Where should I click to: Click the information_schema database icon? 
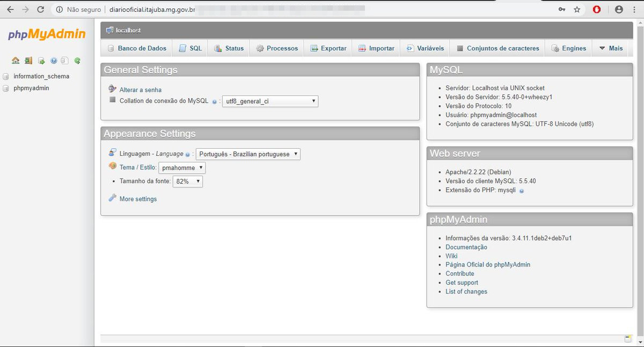(6, 76)
